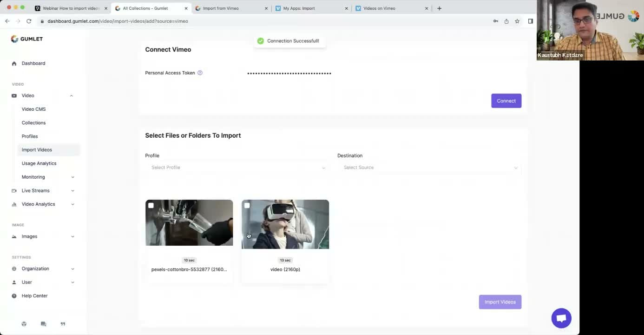Open the new browser tab plus icon

click(439, 8)
